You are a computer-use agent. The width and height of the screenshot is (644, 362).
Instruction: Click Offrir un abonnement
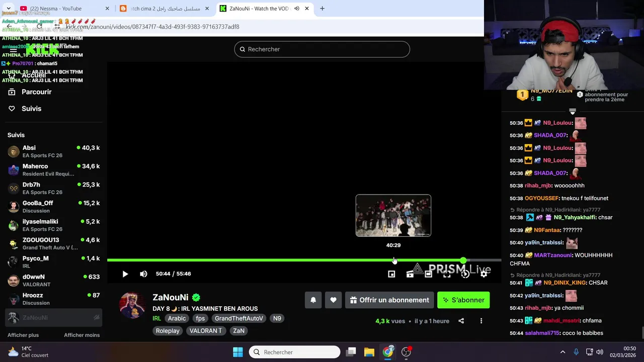click(x=389, y=300)
